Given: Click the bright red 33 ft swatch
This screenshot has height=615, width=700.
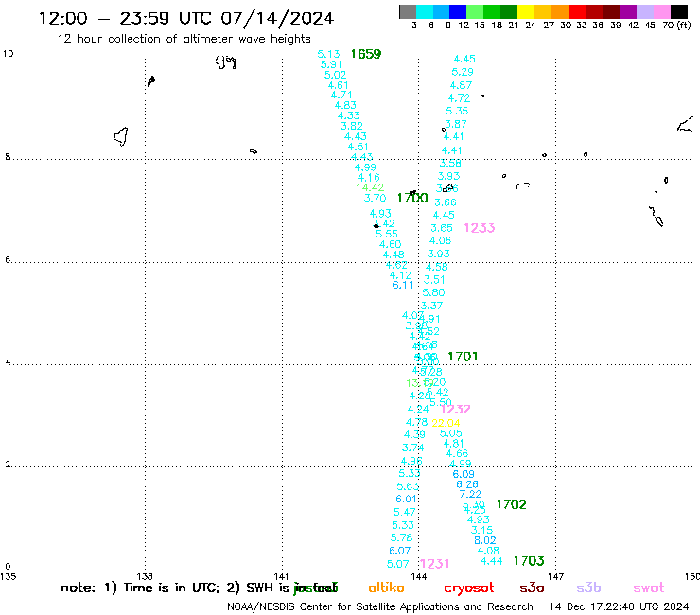Looking at the screenshot, I should click(577, 11).
